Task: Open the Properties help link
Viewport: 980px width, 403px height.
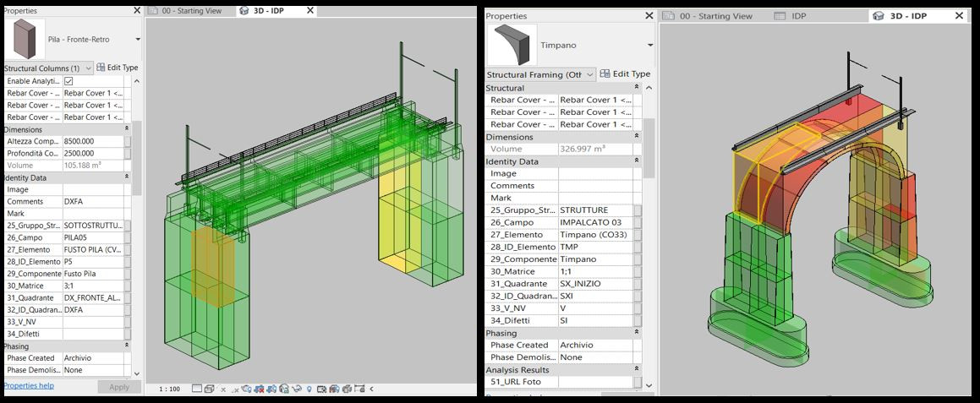Action: click(x=29, y=386)
